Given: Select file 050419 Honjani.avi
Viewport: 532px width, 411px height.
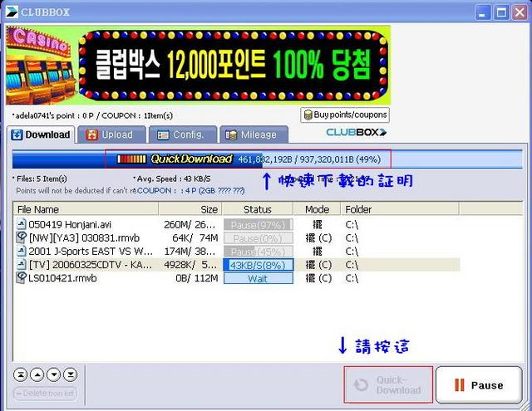Looking at the screenshot, I should point(70,224).
